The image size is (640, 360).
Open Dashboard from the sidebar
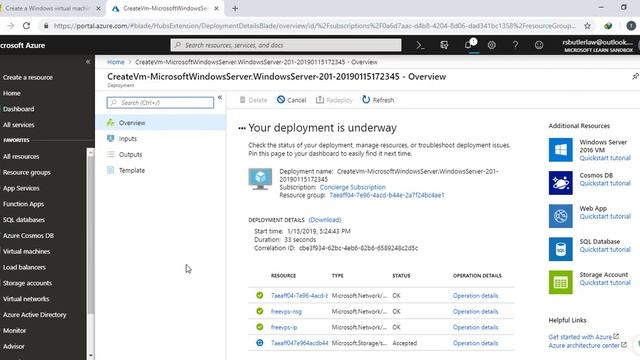pos(18,109)
